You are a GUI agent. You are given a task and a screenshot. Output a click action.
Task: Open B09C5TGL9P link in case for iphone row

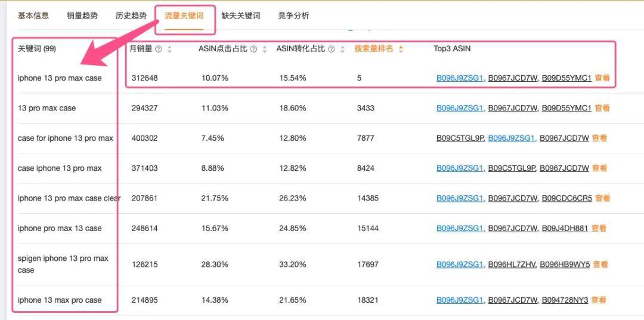click(461, 138)
